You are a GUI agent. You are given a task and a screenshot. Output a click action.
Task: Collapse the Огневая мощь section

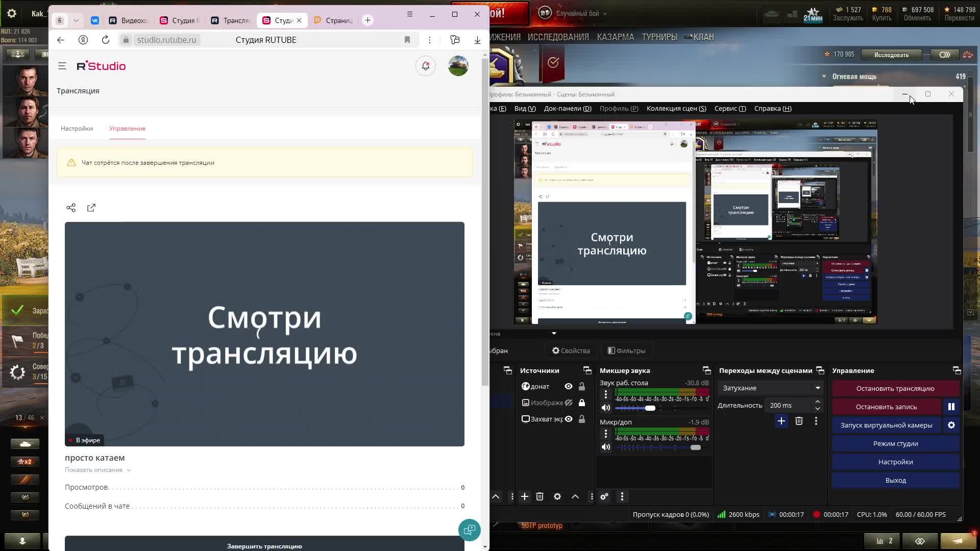click(824, 76)
